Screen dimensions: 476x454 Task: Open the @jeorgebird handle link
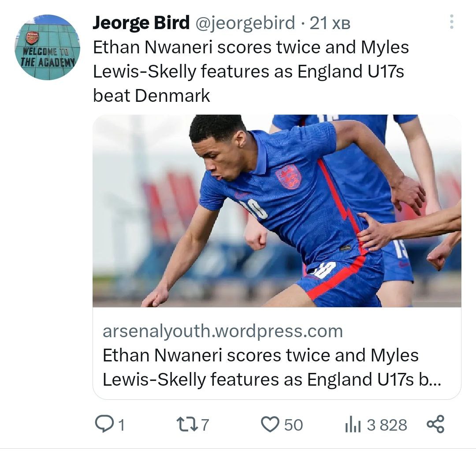tap(245, 23)
